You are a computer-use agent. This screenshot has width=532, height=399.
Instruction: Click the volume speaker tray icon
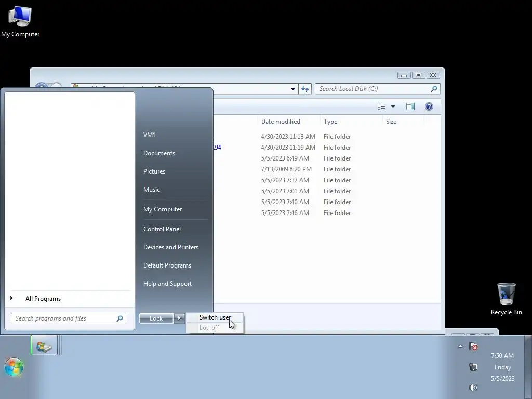[x=473, y=387]
